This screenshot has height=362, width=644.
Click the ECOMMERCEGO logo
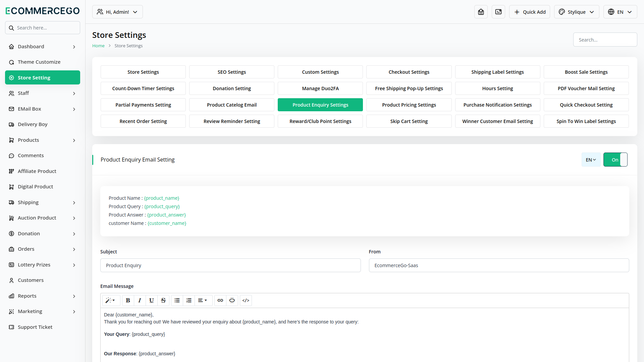click(43, 11)
